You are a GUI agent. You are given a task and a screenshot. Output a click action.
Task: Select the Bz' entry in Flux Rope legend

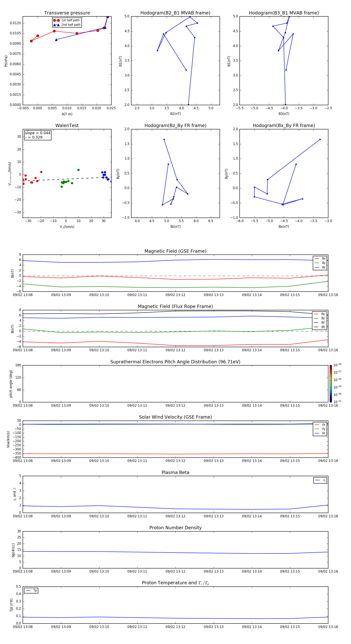click(320, 323)
